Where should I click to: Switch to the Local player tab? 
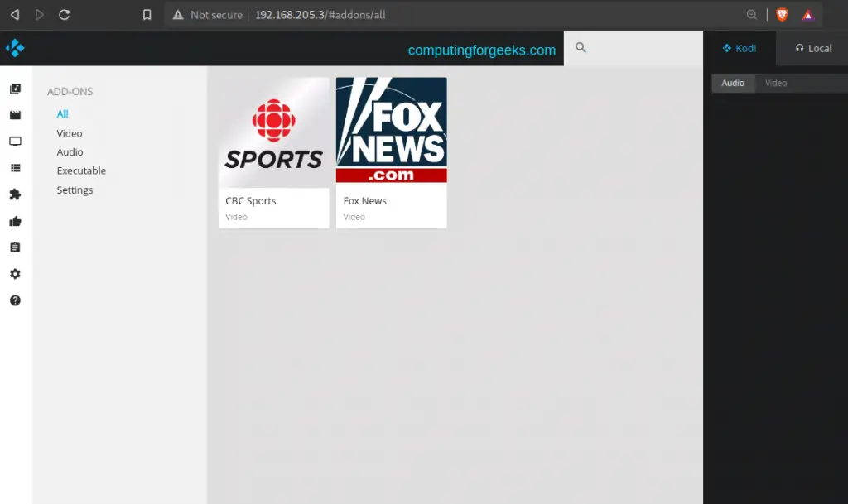click(813, 48)
